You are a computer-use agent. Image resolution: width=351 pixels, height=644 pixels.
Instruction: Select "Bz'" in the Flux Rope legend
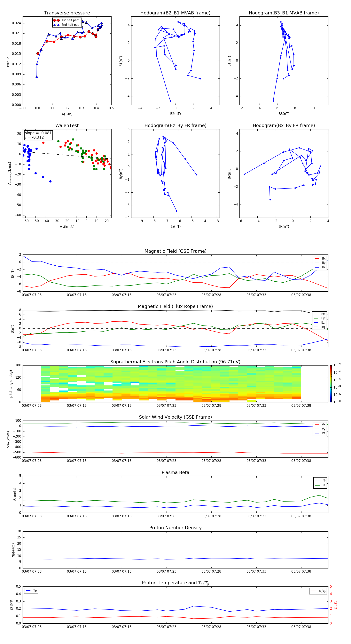[x=320, y=323]
